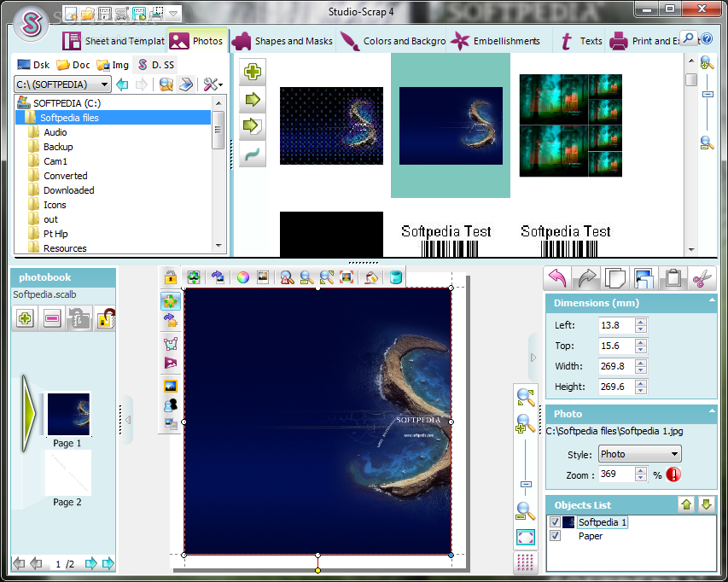Select the move puzzle piece tool
This screenshot has height=582, width=728.
171,300
